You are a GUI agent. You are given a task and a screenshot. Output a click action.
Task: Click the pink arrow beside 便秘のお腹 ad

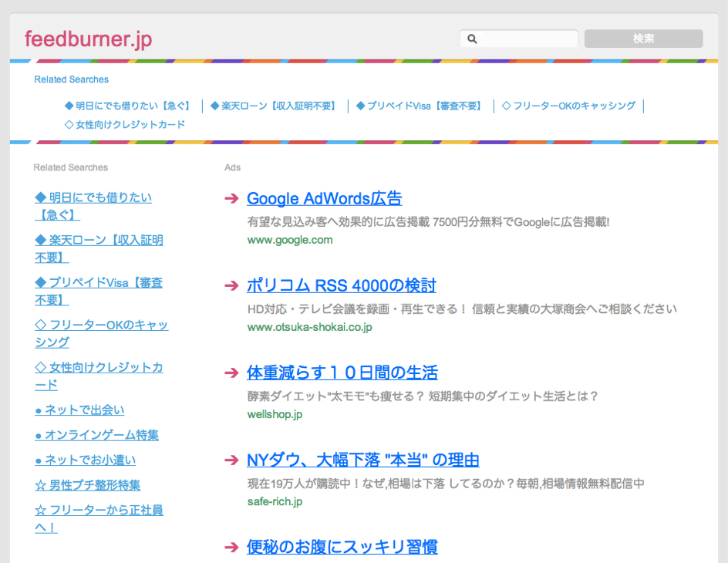[231, 548]
